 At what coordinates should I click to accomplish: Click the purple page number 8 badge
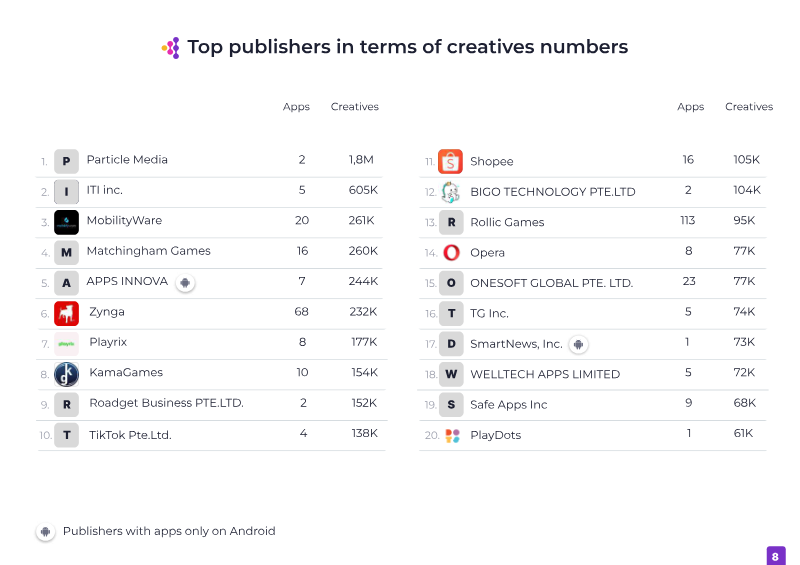[776, 556]
